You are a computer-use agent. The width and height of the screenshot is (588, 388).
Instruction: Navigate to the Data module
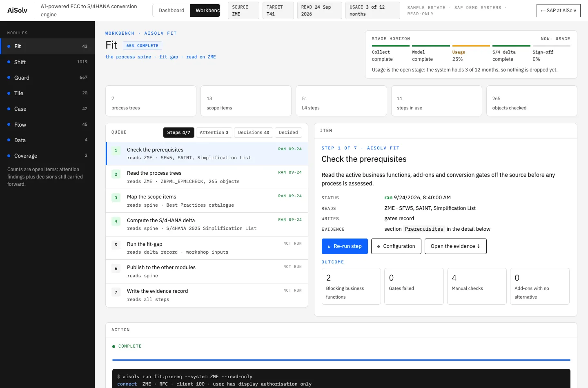[47, 140]
